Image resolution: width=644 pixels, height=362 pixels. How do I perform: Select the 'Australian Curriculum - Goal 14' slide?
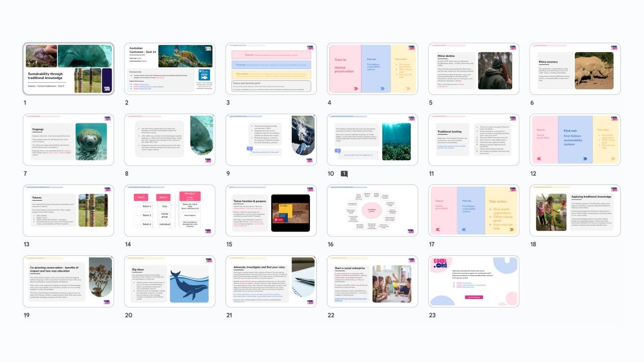[x=170, y=69]
